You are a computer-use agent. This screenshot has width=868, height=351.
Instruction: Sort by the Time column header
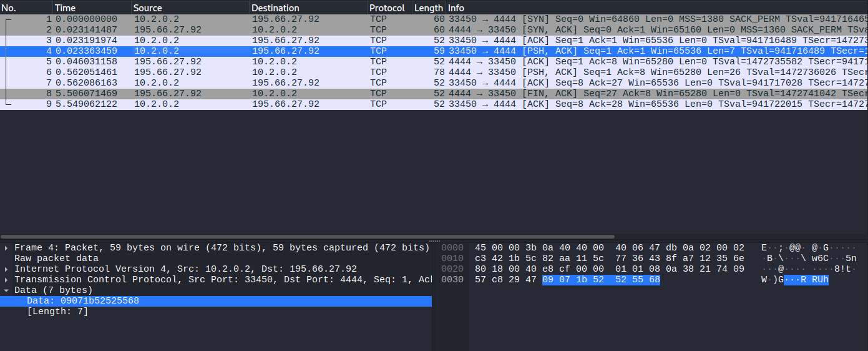pos(91,8)
